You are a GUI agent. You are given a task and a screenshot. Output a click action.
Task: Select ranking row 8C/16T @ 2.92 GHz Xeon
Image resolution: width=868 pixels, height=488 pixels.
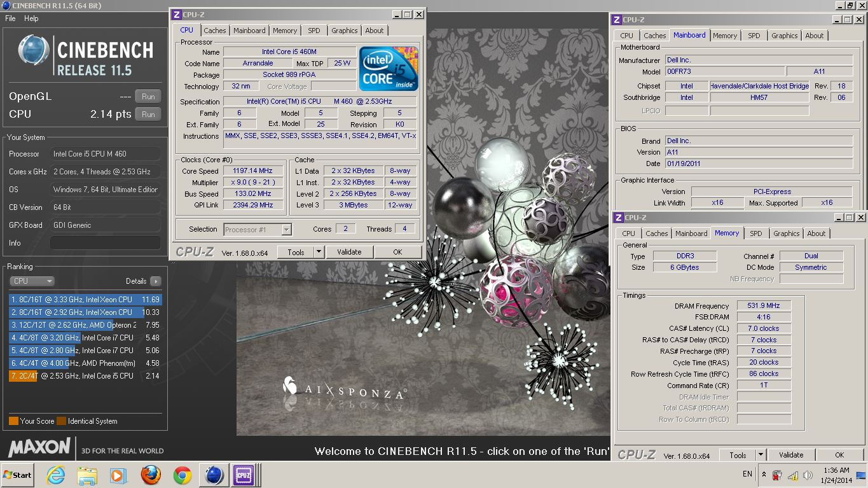(85, 312)
